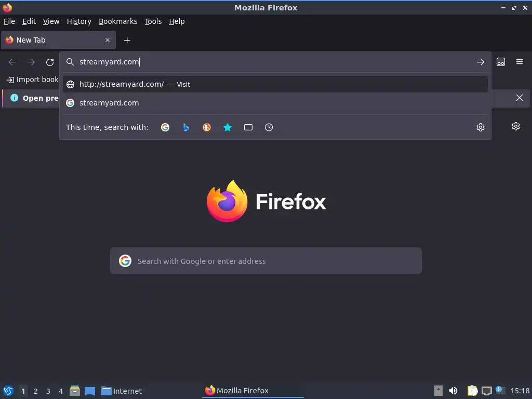This screenshot has width=532, height=399.
Task: Open the system start menu icon
Action: [x=8, y=391]
